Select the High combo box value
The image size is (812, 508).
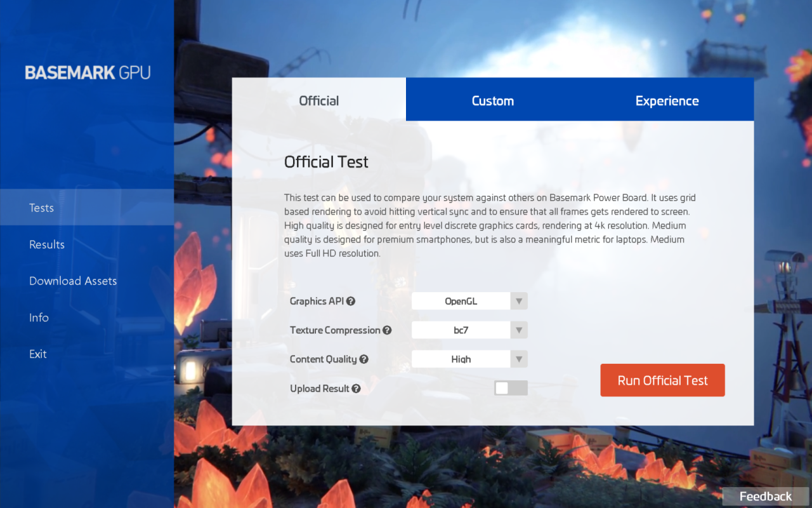[461, 359]
